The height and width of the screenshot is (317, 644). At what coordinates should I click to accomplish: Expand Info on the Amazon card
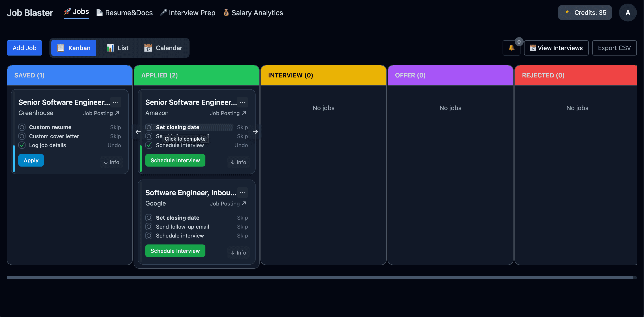pos(238,162)
